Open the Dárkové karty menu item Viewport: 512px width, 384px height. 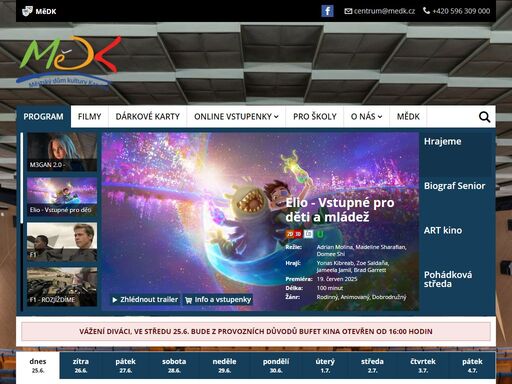148,117
